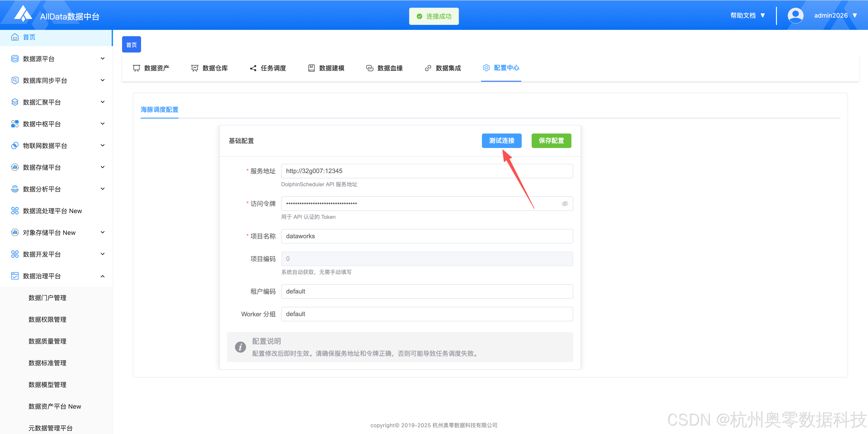This screenshot has height=434, width=868.
Task: Click the 数据治理平台 checklist icon
Action: (15, 276)
